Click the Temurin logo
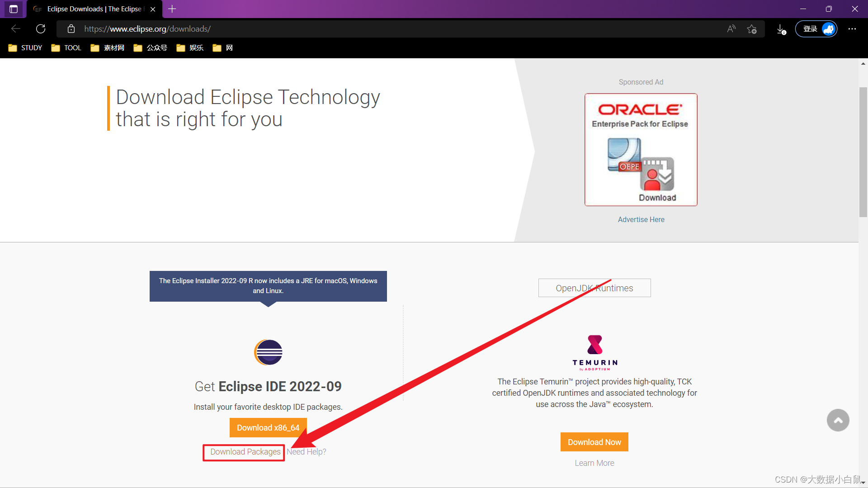868x488 pixels. tap(594, 352)
